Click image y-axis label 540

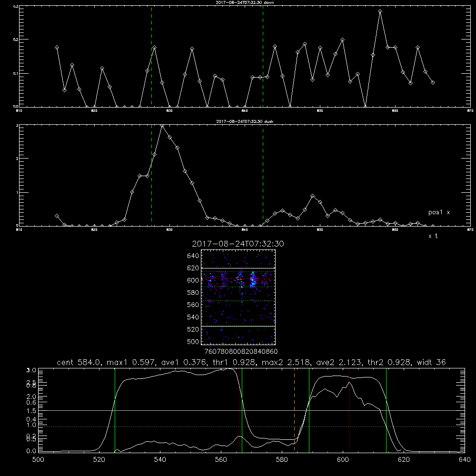(x=193, y=317)
